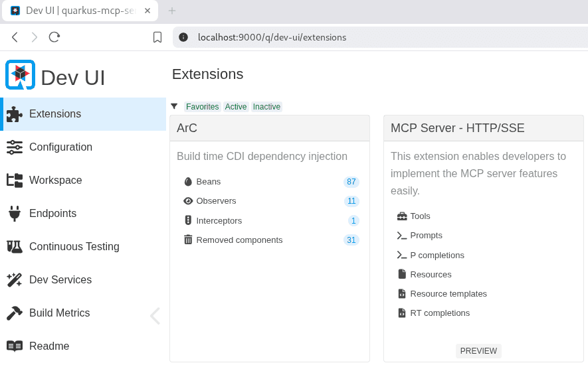Open the Build Metrics page
The height and width of the screenshot is (367, 588).
tap(83, 313)
